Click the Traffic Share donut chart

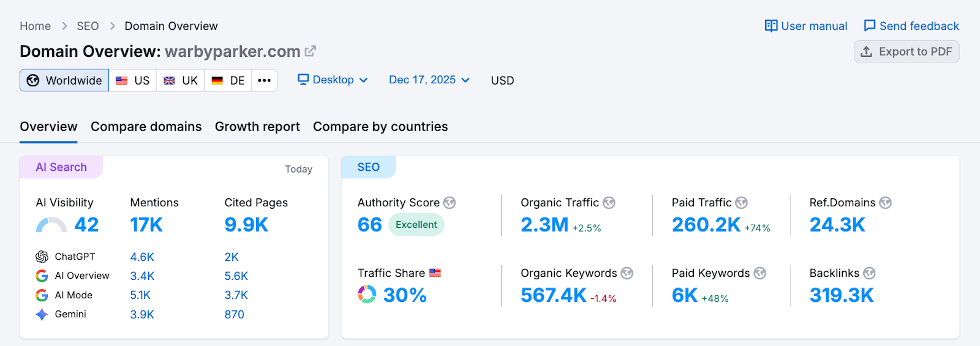(x=367, y=295)
